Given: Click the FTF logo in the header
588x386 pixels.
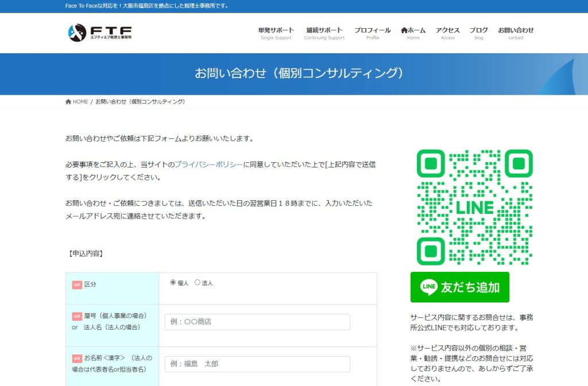Looking at the screenshot, I should pyautogui.click(x=100, y=33).
